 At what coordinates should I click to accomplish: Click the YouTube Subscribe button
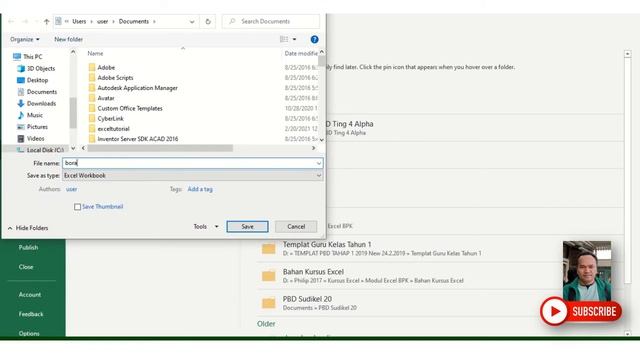pyautogui.click(x=581, y=311)
